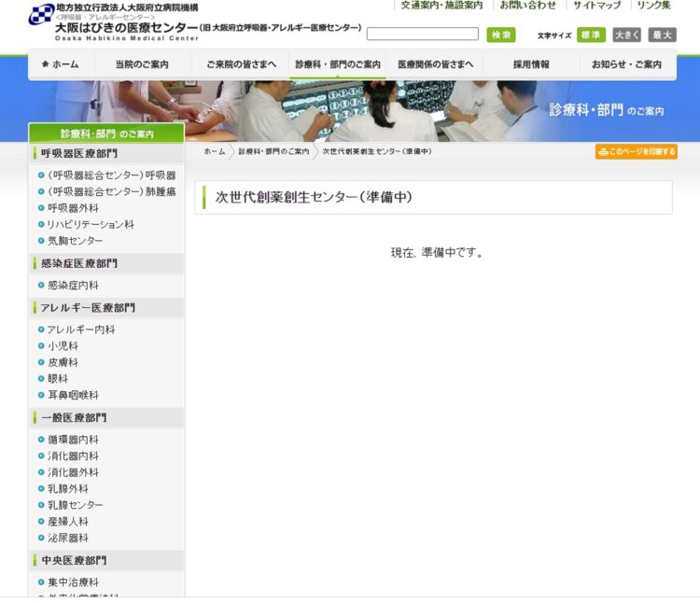Open 交通案内・施設案内 link

[441, 6]
